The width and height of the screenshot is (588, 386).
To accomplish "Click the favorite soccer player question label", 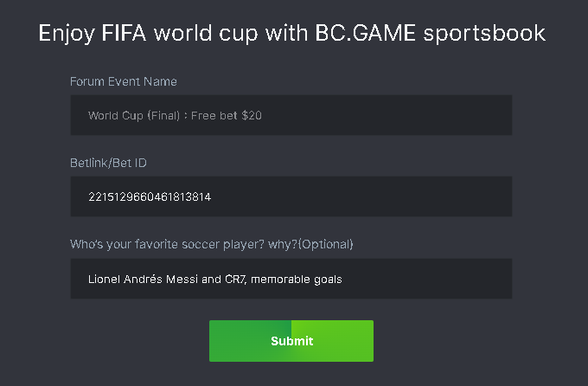I will [x=212, y=244].
